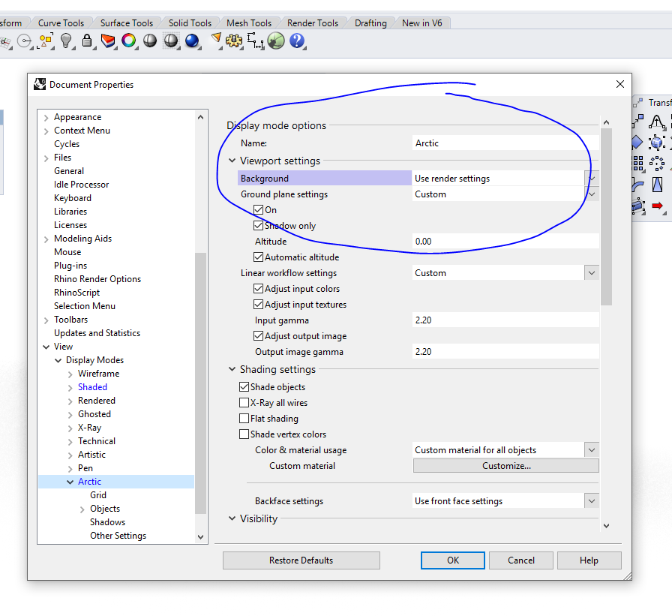This screenshot has width=672, height=616.
Task: Open Linear workflow settings dropdown
Action: pos(592,273)
